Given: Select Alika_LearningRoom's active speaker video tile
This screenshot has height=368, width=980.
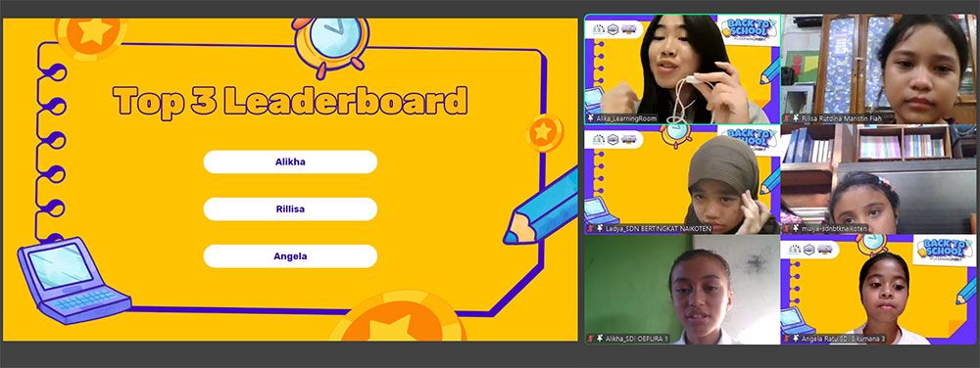Looking at the screenshot, I should coord(682,69).
